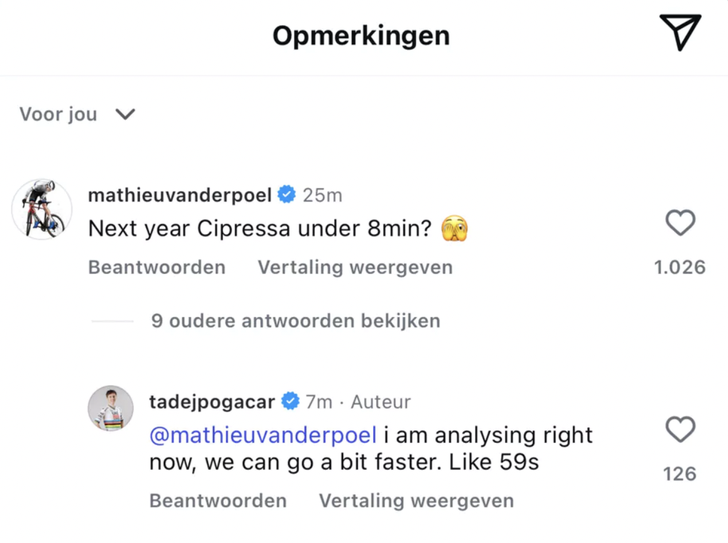Click the tadejpogacar username
This screenshot has width=728, height=543.
[213, 402]
